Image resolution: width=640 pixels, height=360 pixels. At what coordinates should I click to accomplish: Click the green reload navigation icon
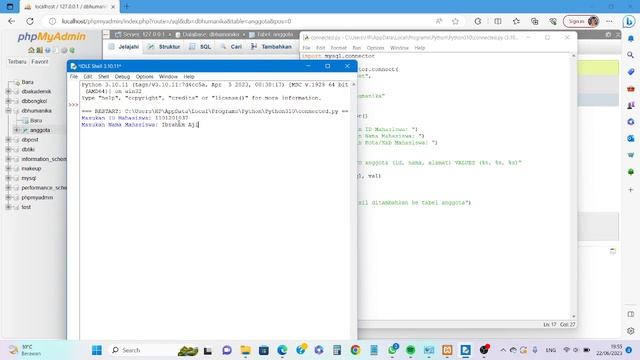coord(72,50)
